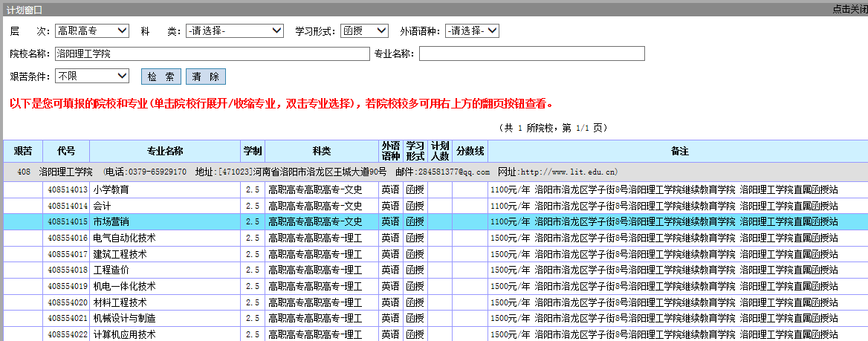
Task: Click 点击关闭 to close the plan window
Action: tap(849, 9)
